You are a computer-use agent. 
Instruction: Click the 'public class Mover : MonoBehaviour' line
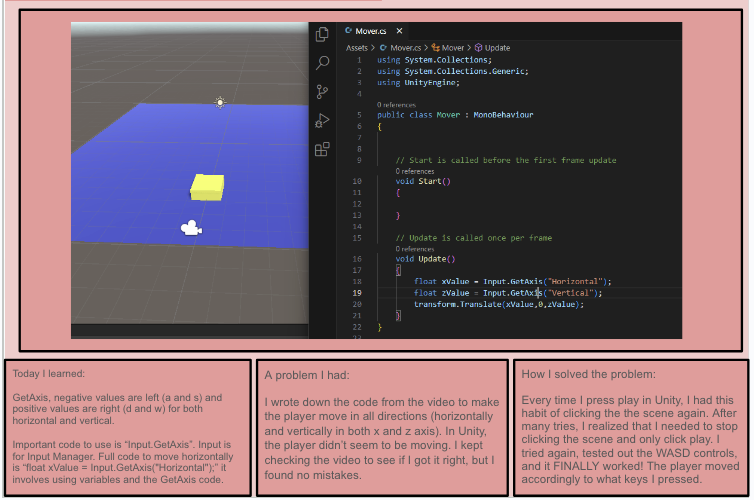[x=455, y=115]
